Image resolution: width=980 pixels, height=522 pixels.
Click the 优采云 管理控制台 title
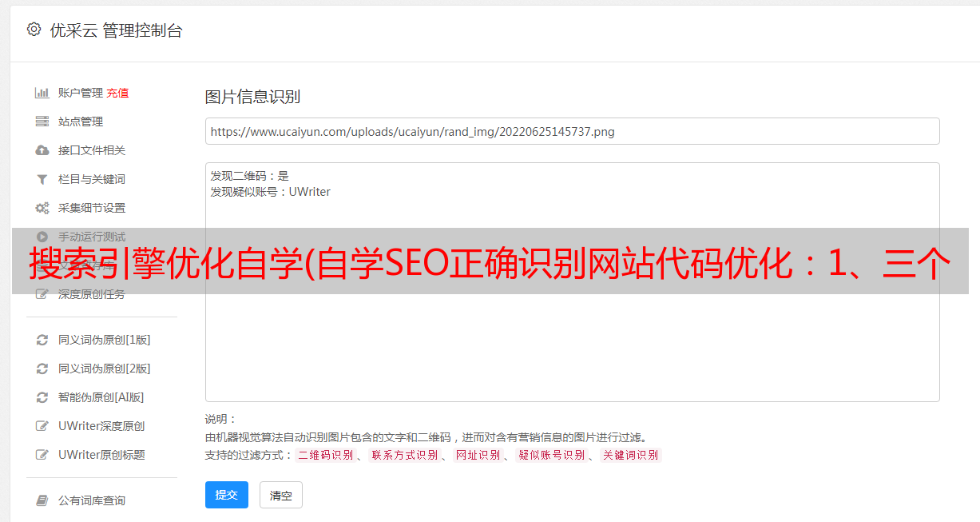coord(116,30)
